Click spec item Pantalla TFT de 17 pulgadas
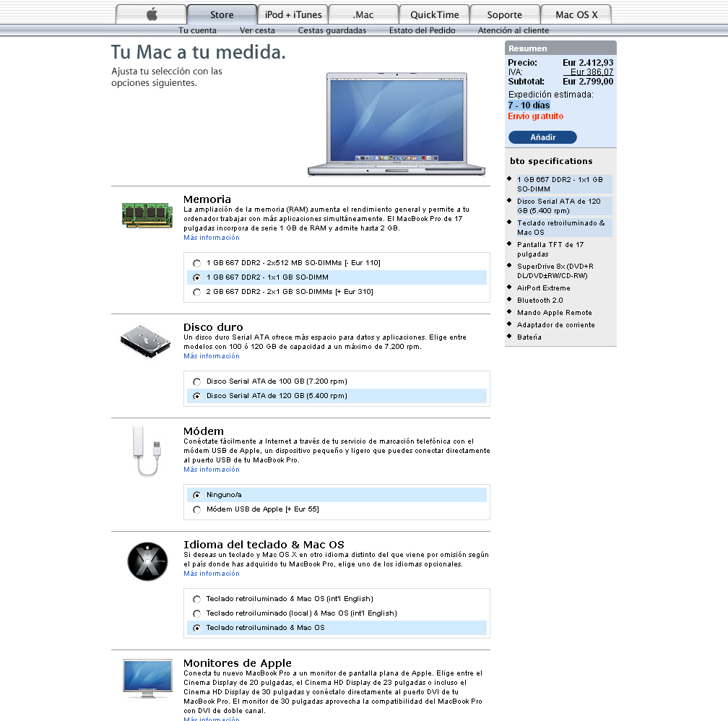The height and width of the screenshot is (721, 728). click(x=550, y=249)
